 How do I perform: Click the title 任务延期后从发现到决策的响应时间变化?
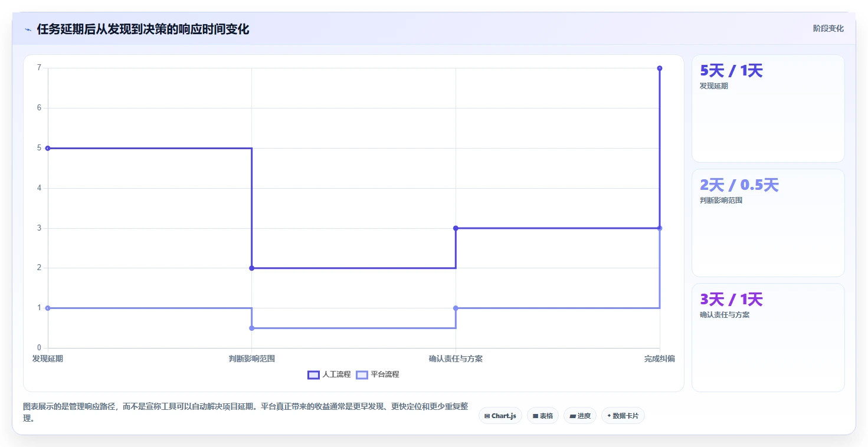143,29
